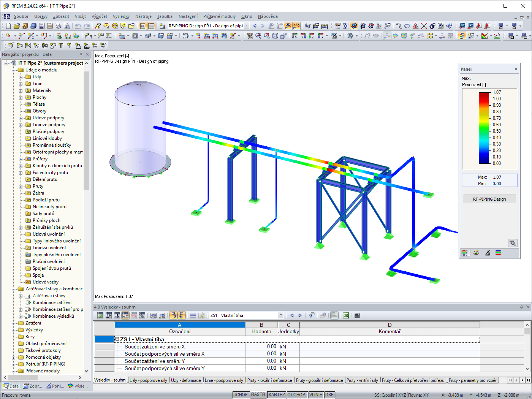This screenshot has width=532, height=399.
Task: Set view in Y direction
Action: (303, 36)
